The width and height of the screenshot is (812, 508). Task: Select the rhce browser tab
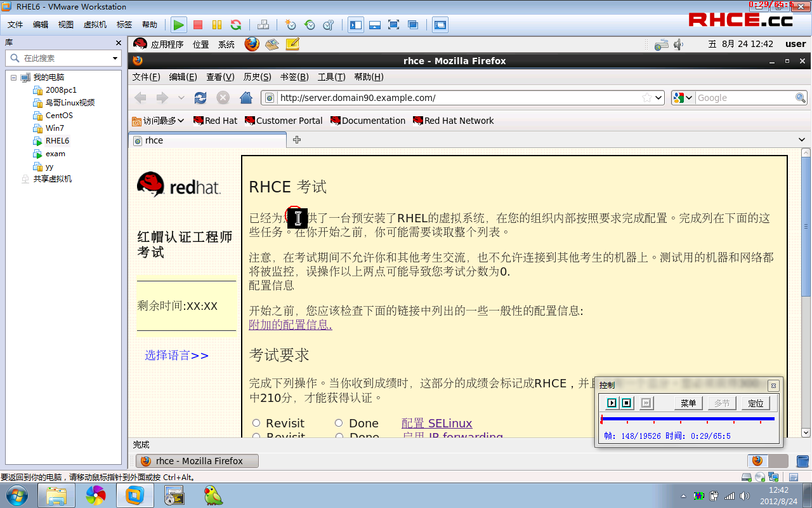click(x=207, y=140)
